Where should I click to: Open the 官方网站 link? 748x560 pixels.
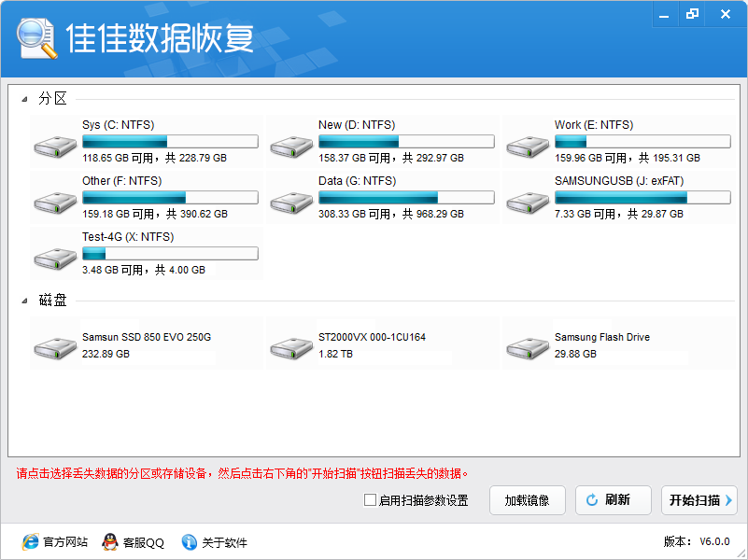point(55,542)
